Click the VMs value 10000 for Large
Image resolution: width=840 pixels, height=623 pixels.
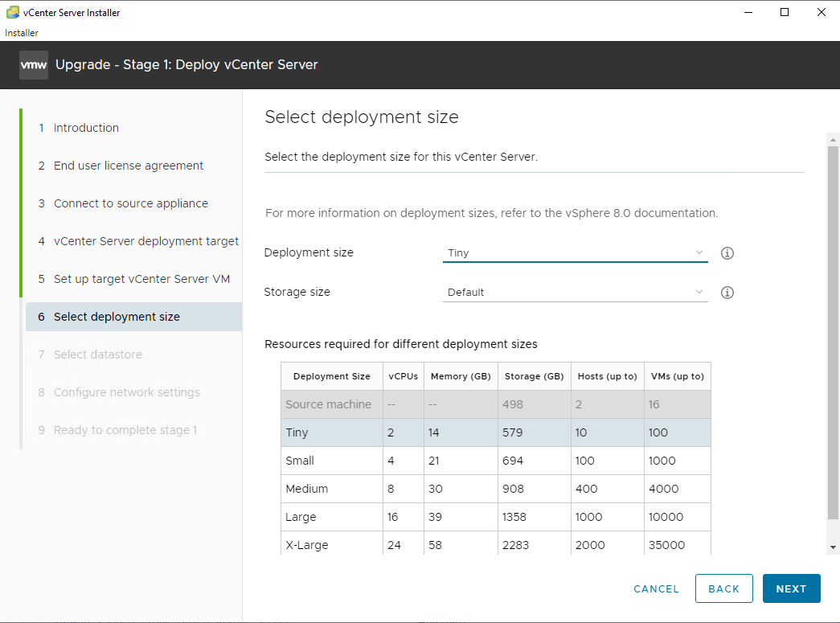(x=666, y=517)
